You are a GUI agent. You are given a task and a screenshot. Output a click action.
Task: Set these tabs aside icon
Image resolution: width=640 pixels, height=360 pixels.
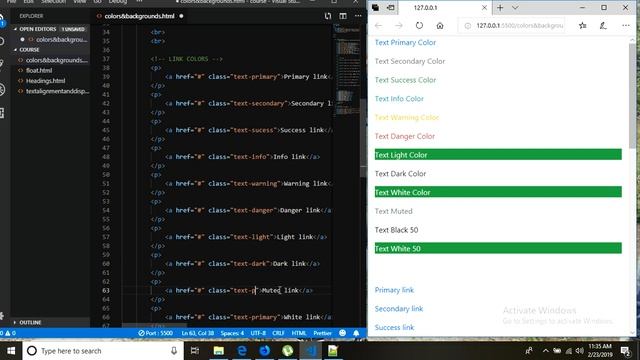pyautogui.click(x=391, y=8)
